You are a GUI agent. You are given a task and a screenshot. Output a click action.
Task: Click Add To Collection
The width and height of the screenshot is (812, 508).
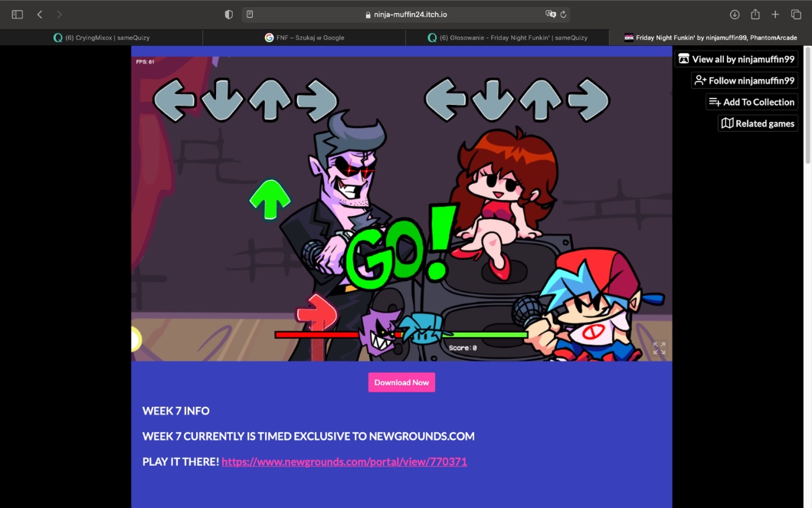tap(751, 102)
